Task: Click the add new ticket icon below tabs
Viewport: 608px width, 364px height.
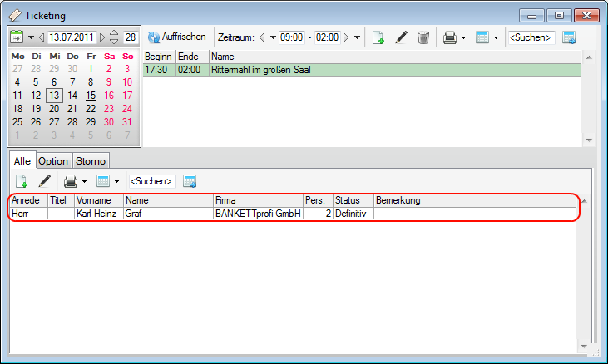Action: coord(22,180)
